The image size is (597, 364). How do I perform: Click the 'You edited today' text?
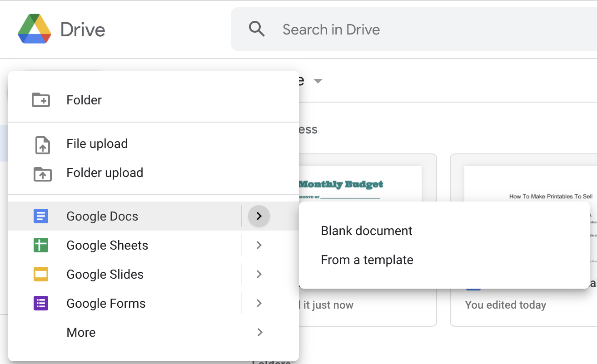[506, 305]
